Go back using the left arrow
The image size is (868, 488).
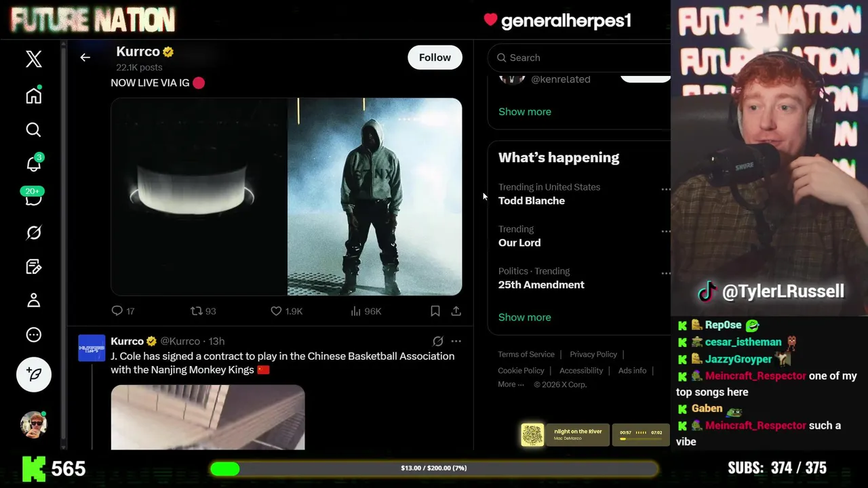(85, 58)
